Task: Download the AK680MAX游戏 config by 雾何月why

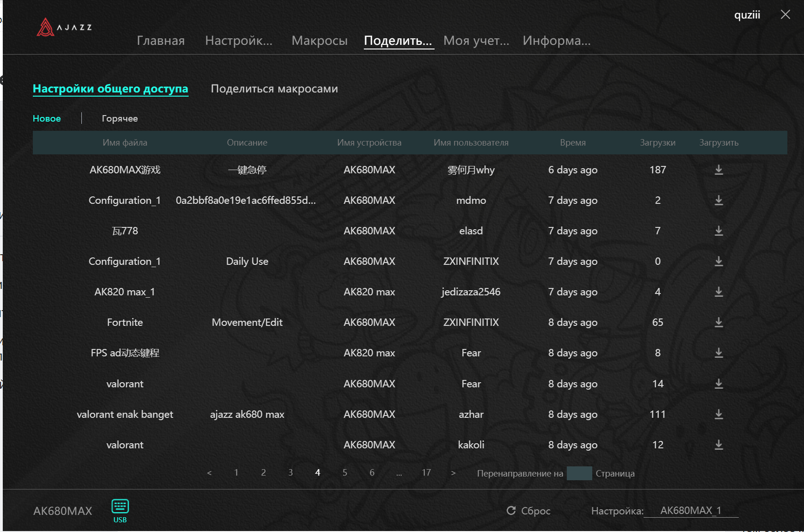Action: pyautogui.click(x=718, y=170)
